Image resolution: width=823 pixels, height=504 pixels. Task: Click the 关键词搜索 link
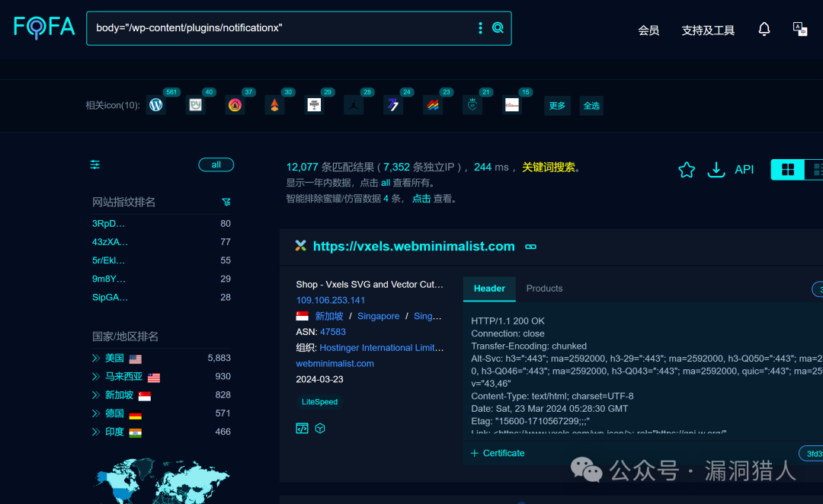pyautogui.click(x=549, y=167)
